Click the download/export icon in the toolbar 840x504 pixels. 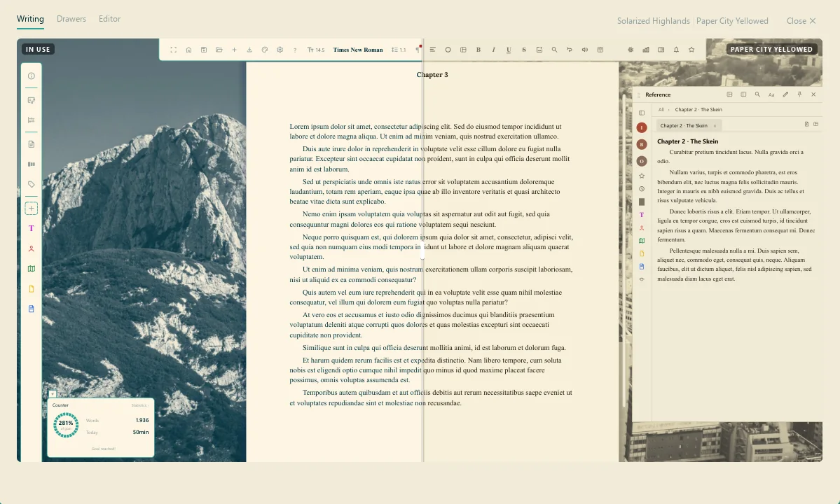(249, 50)
